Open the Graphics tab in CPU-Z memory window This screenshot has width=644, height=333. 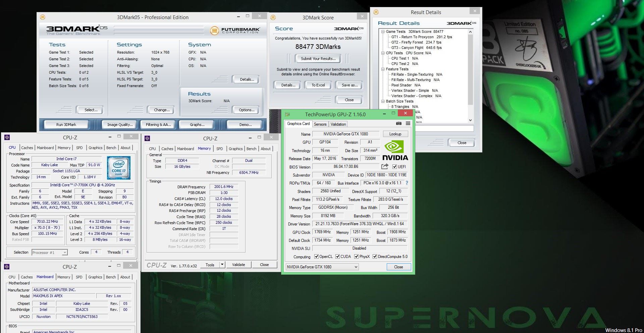pos(235,149)
